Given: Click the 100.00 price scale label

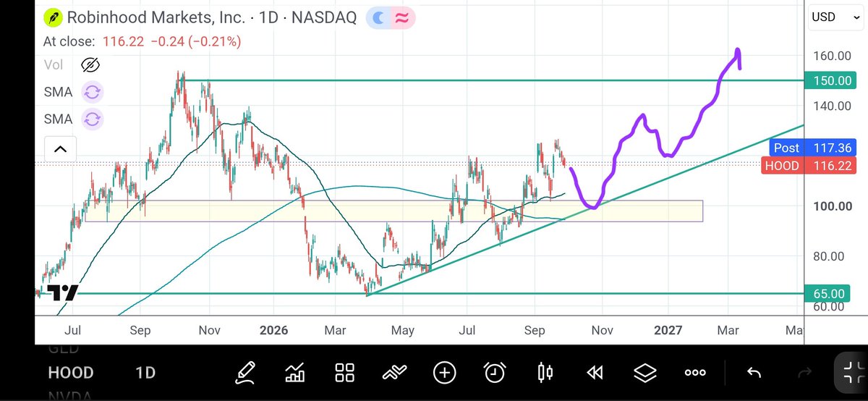Looking at the screenshot, I should (x=833, y=206).
